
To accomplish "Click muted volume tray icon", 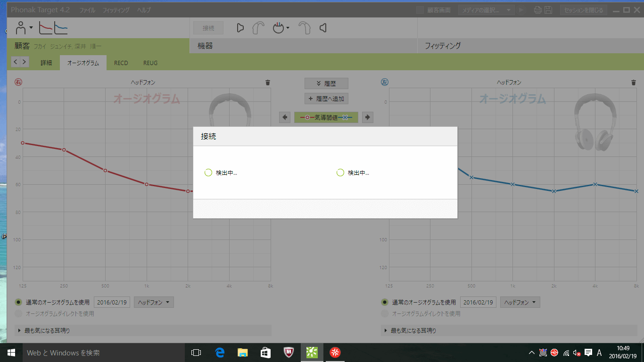I will 577,353.
